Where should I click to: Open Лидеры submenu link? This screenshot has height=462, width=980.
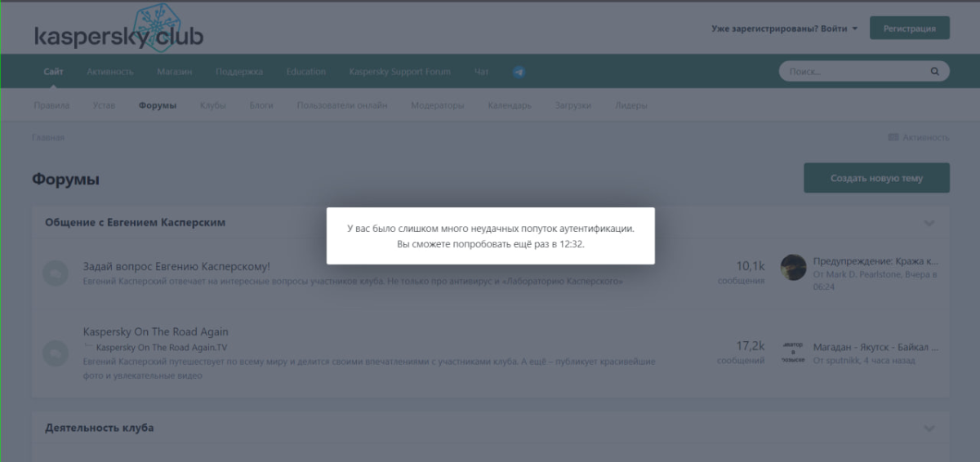(631, 105)
